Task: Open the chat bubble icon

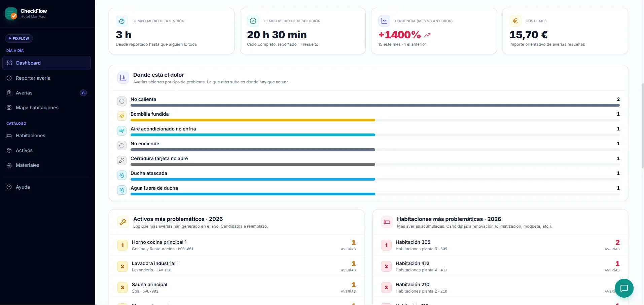Action: pos(624,288)
